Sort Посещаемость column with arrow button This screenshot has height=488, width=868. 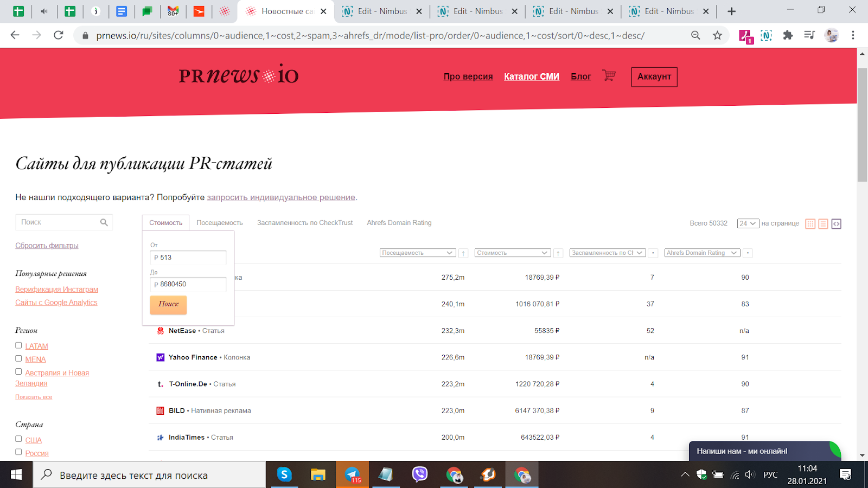pyautogui.click(x=463, y=253)
